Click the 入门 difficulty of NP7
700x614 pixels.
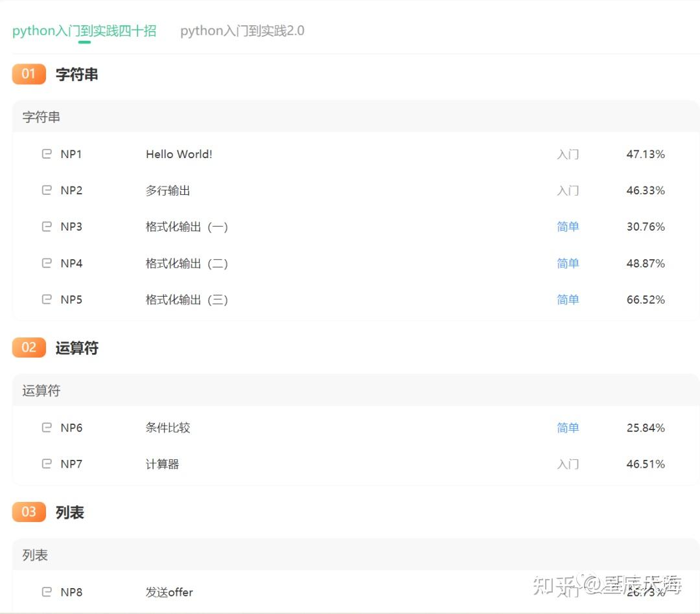(x=568, y=464)
